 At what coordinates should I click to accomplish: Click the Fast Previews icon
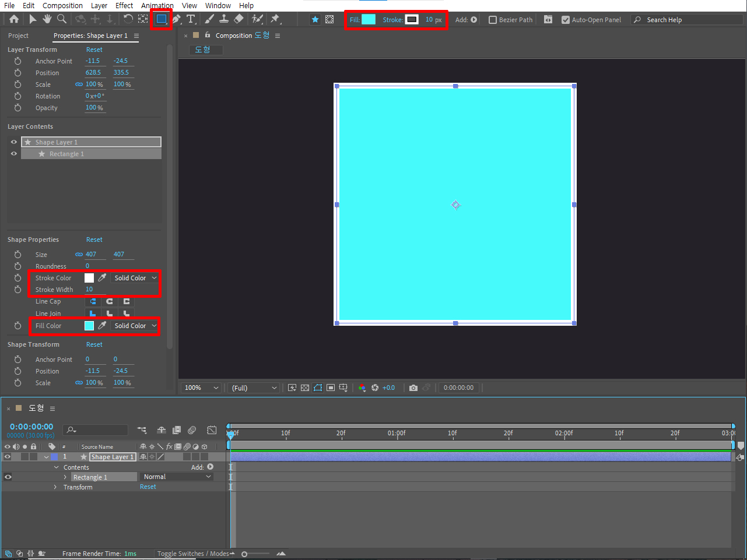click(292, 388)
